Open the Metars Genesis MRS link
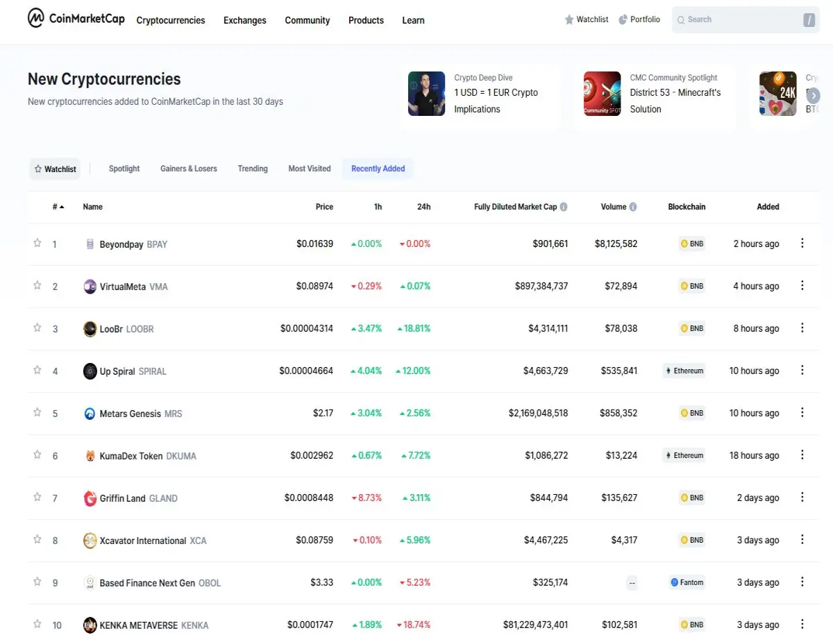 (141, 414)
